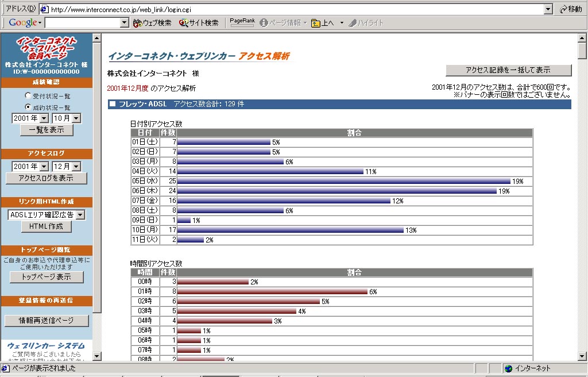Expand the 上へ dropdown arrow
This screenshot has height=377, width=588.
click(x=342, y=23)
